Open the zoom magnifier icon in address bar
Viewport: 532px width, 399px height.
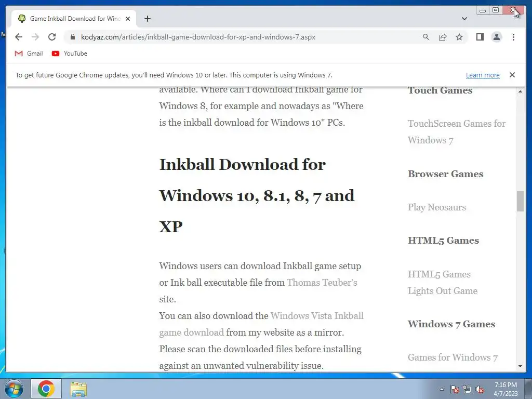click(x=426, y=37)
